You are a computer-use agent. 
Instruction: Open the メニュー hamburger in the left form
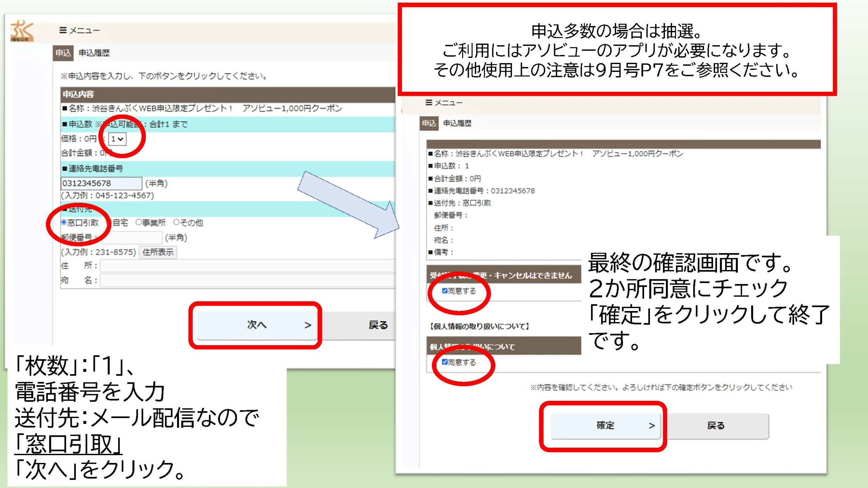click(79, 30)
